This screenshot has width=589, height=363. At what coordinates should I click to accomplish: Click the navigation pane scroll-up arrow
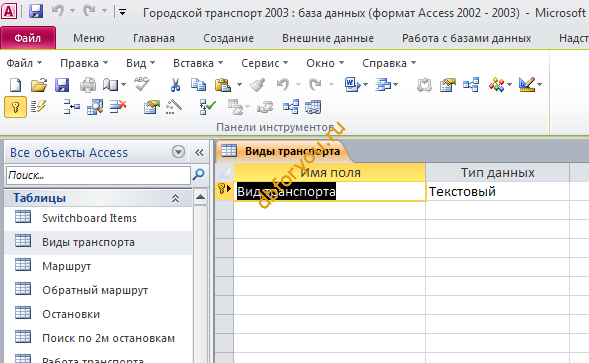coord(201,197)
